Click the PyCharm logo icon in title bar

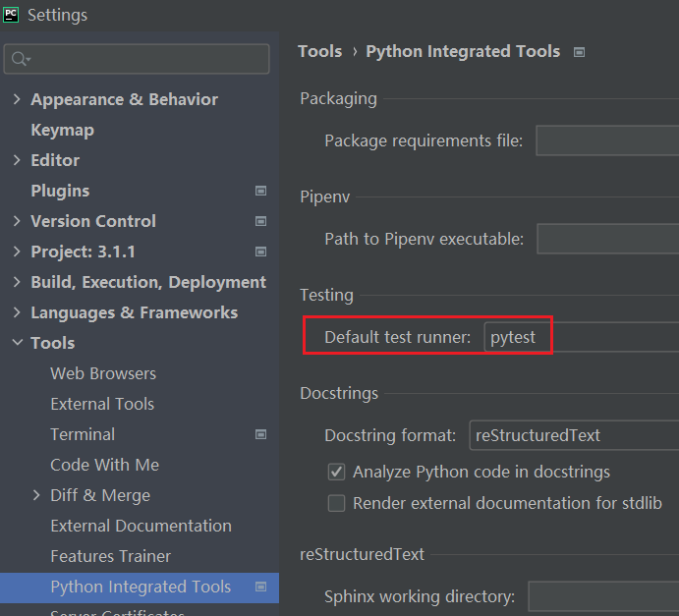tap(11, 15)
